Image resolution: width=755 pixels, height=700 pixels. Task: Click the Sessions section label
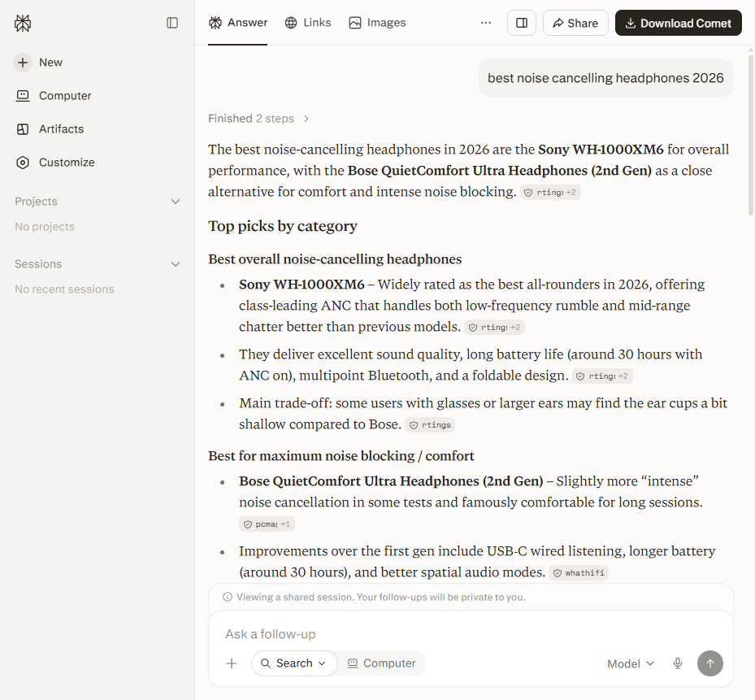tap(38, 264)
